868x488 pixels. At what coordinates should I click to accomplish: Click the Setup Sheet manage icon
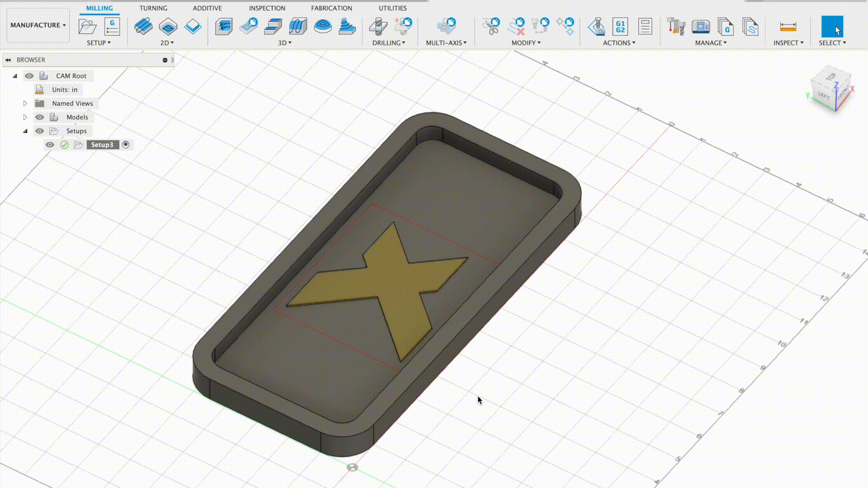(750, 26)
